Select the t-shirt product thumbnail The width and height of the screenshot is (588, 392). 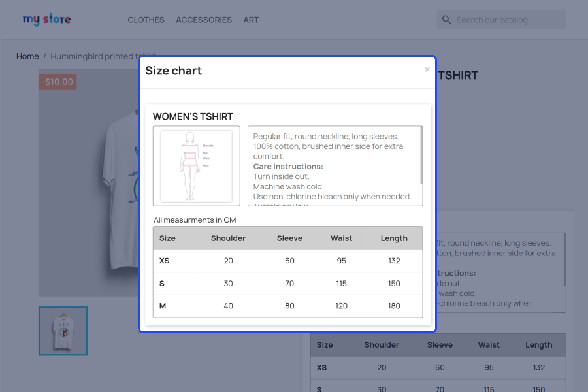click(x=63, y=331)
